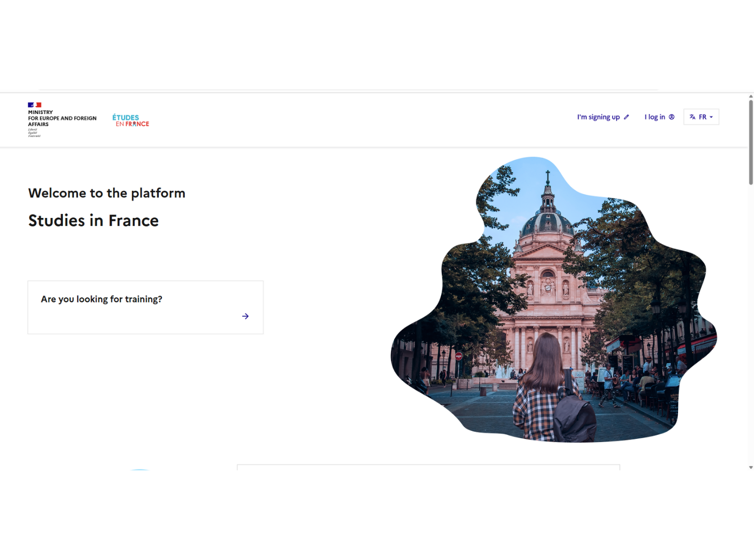Click the Liberté Égalité Fraternité motto text
Image resolution: width=754 pixels, height=560 pixels.
(34, 133)
